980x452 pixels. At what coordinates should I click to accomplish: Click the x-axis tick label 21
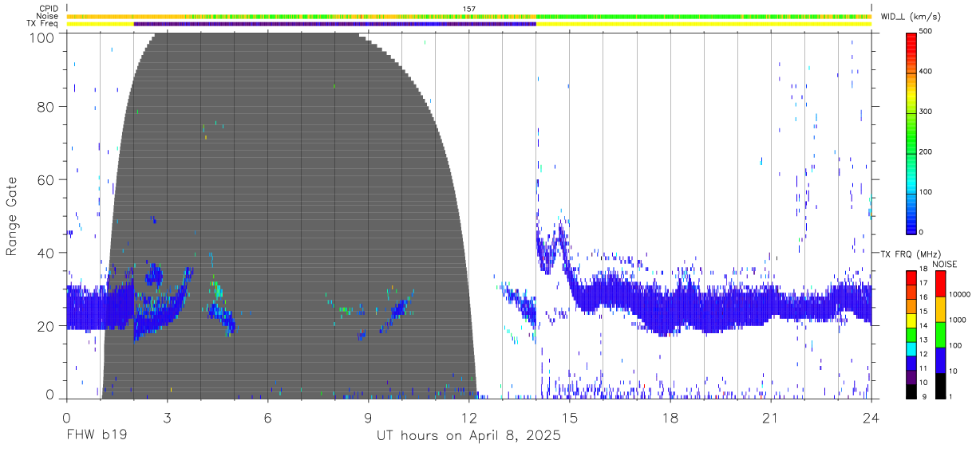[x=771, y=417]
